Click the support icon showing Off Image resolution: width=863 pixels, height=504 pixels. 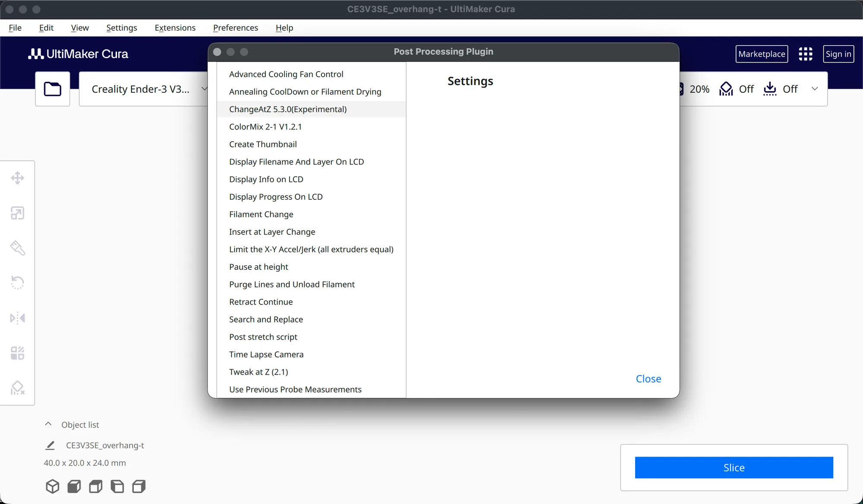coord(726,89)
